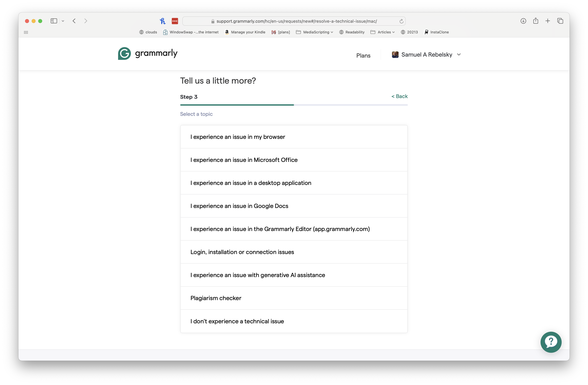Expand the MediaScripting bookmarks folder
Viewport: 588px width, 385px height.
pos(314,32)
